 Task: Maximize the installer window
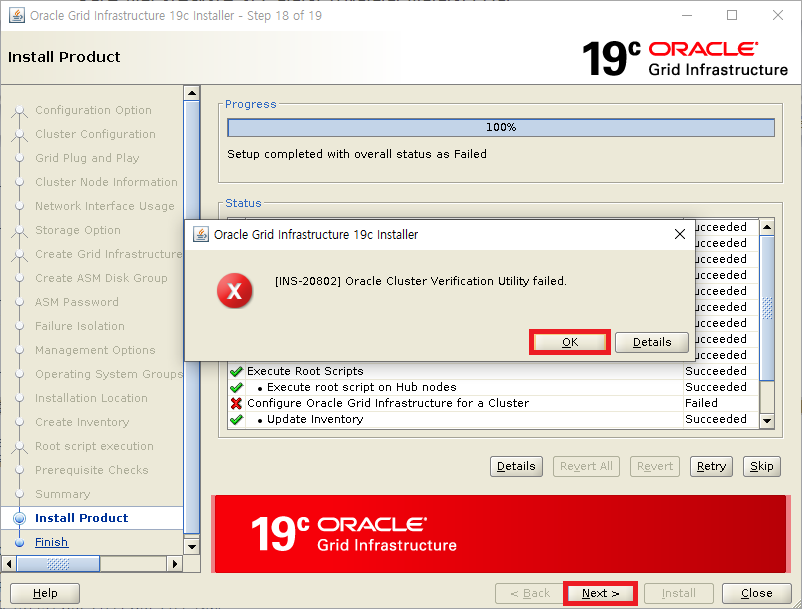coord(732,15)
